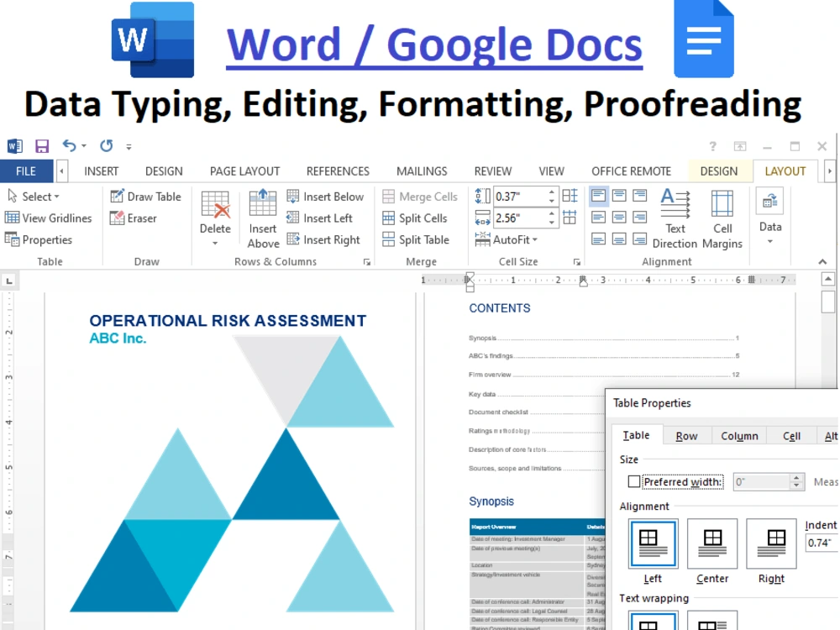Open the Select dropdown in Table group

34,197
